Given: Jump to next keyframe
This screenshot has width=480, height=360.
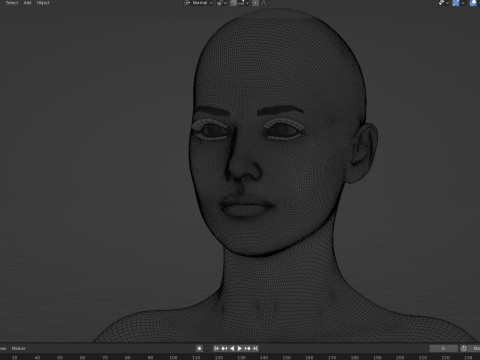Looking at the screenshot, I should coord(247,348).
